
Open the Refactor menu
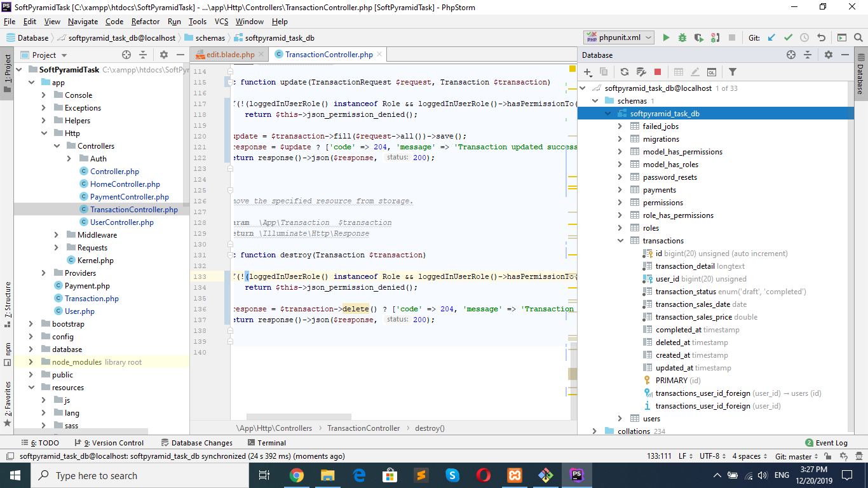(146, 22)
